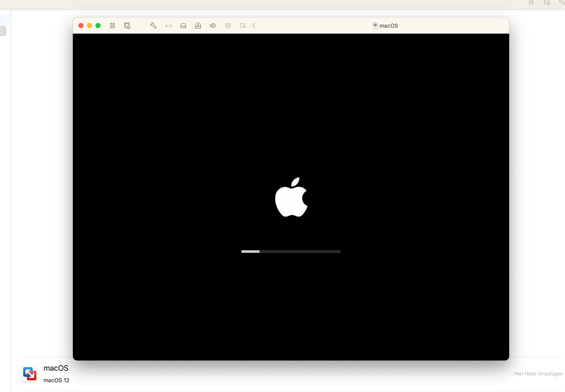565x392 pixels.
Task: Click the dimmed stacked-lines device icon
Action: tap(228, 25)
